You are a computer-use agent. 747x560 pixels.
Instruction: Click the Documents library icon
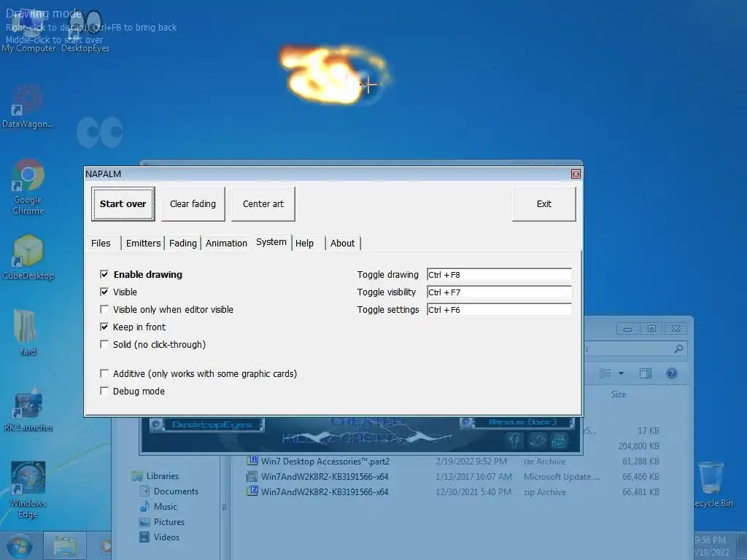[x=145, y=491]
